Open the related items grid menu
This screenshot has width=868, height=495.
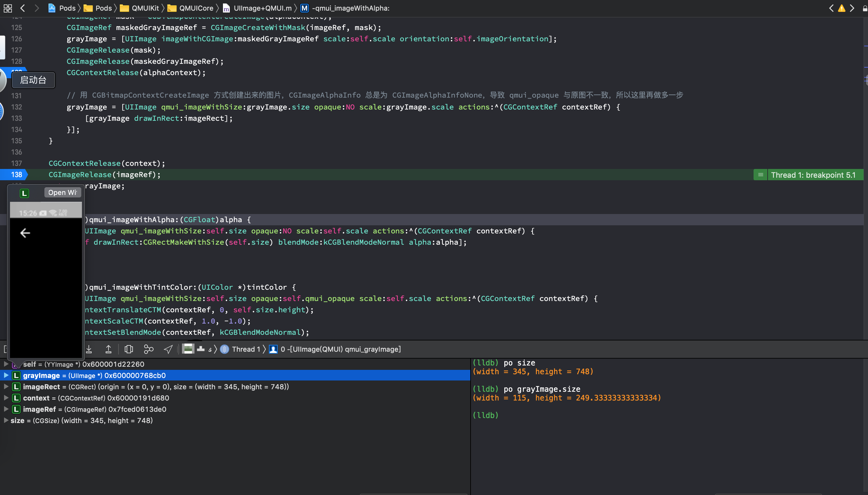(x=8, y=8)
